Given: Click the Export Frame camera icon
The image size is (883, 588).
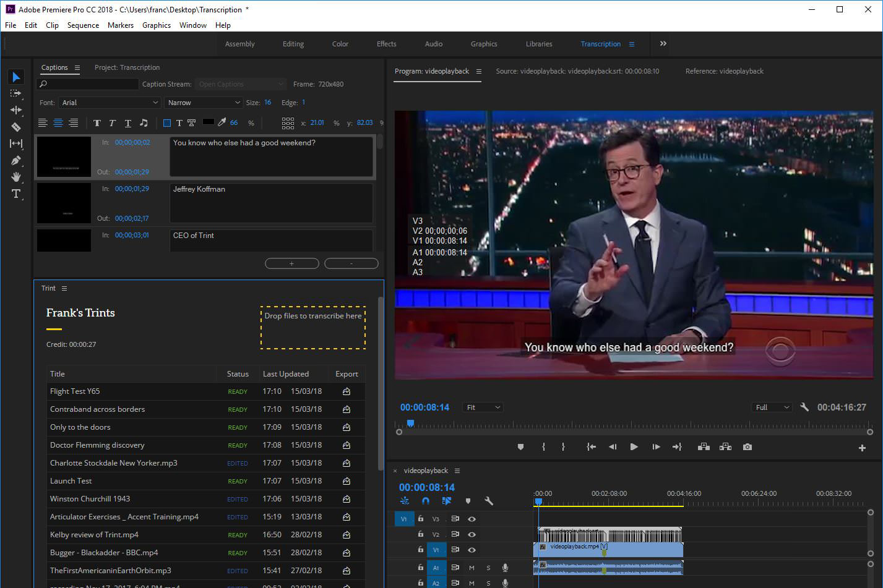Looking at the screenshot, I should coord(747,447).
